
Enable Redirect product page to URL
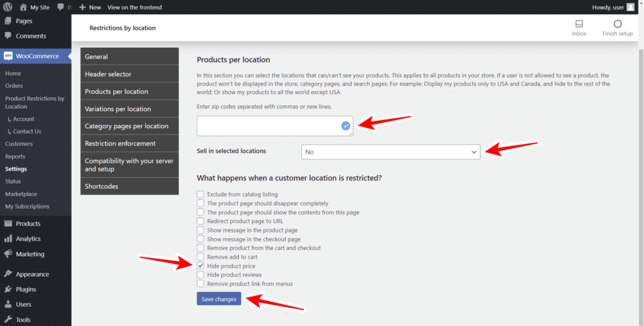(201, 221)
